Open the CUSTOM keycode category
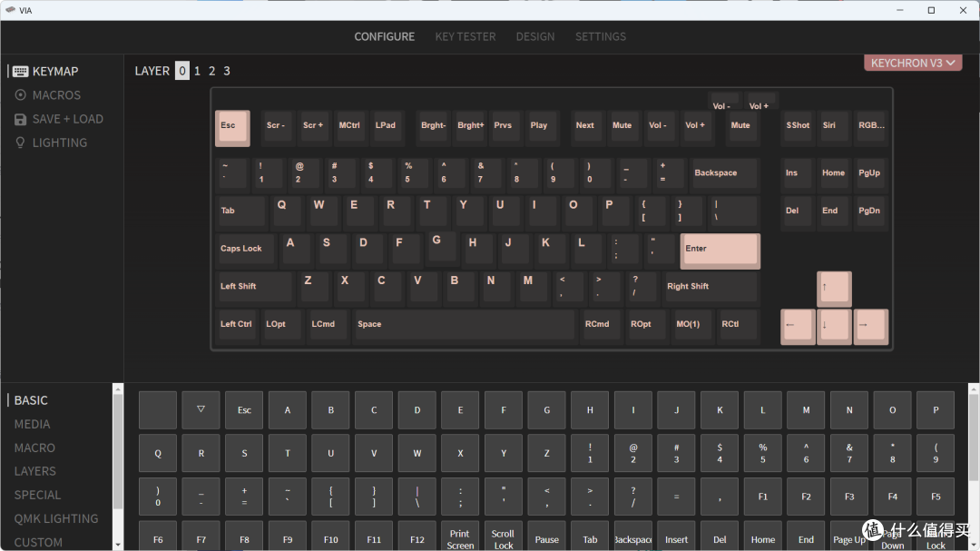980x551 pixels. click(38, 542)
